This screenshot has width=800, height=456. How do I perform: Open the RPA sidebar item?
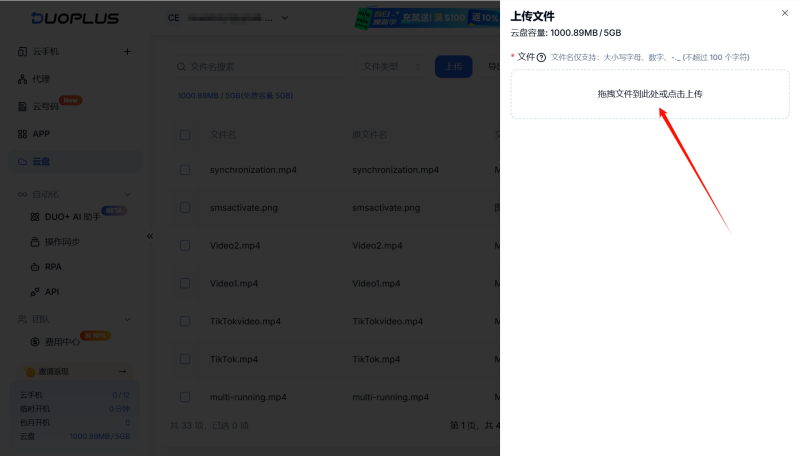53,267
